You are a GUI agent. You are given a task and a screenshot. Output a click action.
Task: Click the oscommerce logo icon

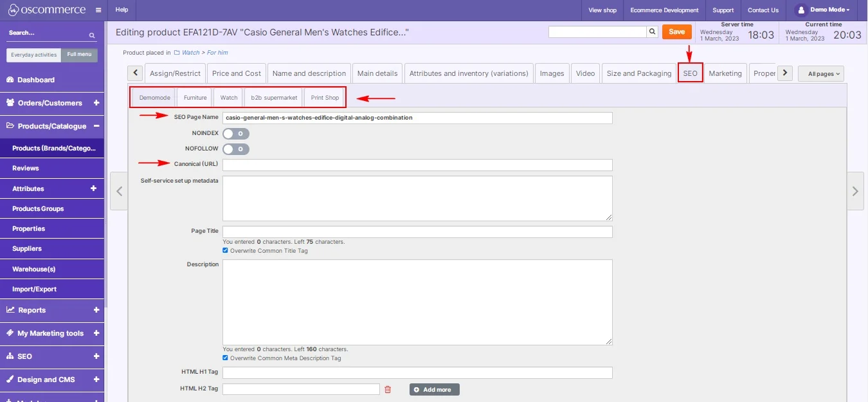(15, 10)
